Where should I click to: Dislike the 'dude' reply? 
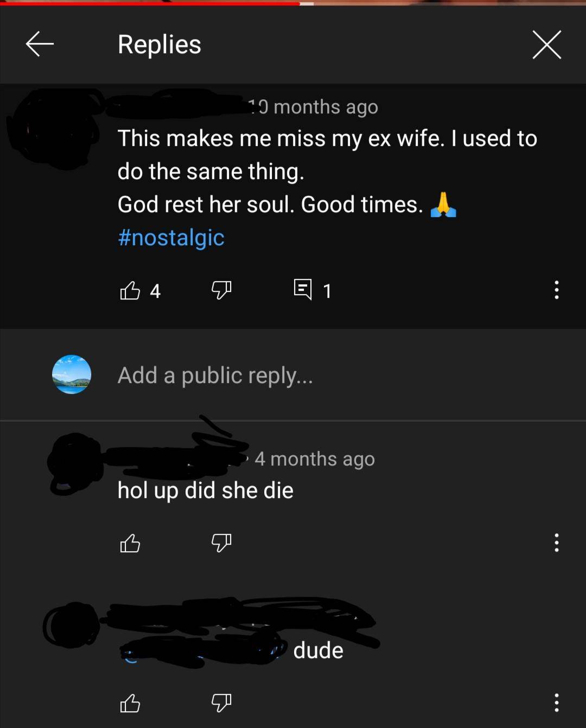coord(221,703)
